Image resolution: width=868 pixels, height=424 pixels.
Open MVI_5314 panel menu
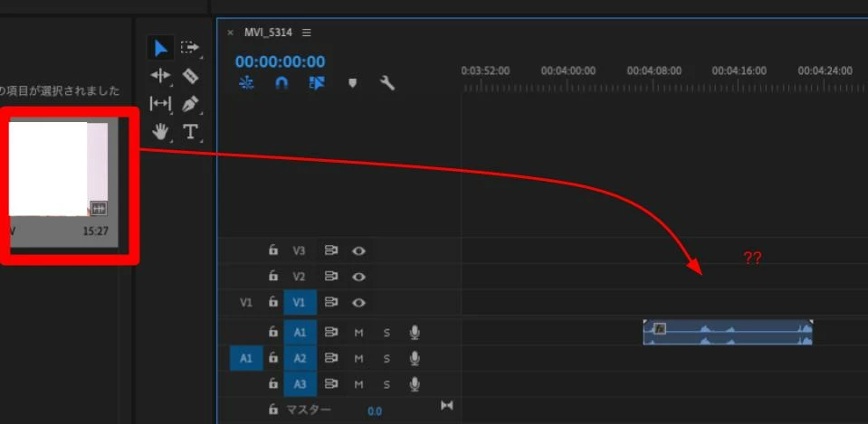(x=306, y=33)
